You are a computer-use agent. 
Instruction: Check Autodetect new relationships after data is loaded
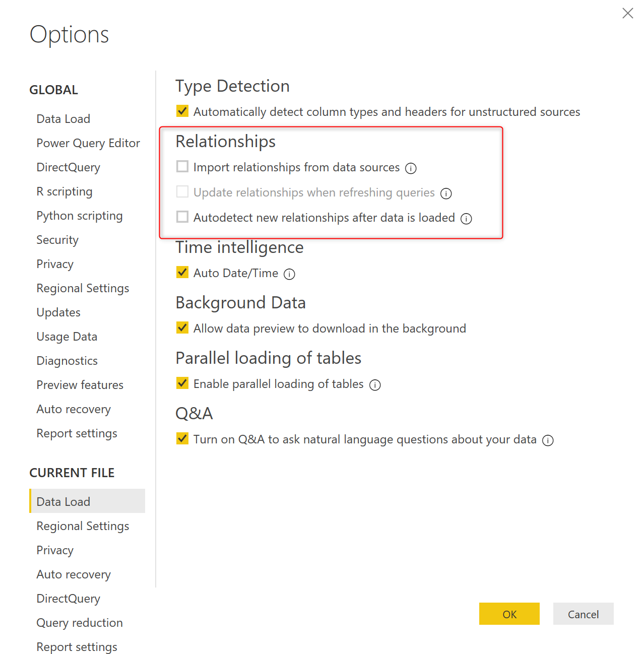pos(182,217)
